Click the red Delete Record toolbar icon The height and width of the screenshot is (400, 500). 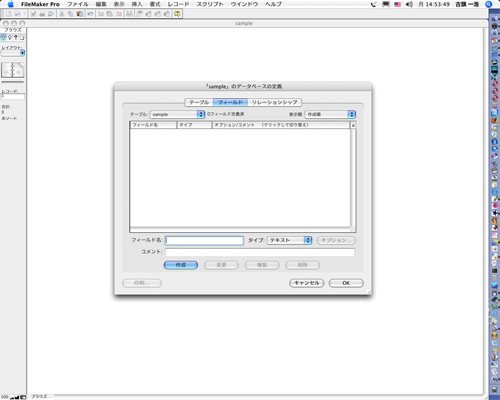click(118, 14)
